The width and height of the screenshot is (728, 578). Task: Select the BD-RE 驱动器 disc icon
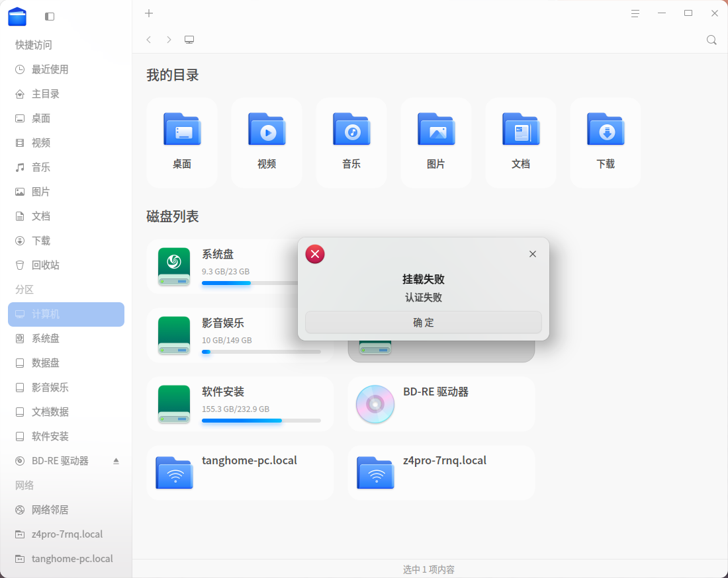[x=375, y=404]
